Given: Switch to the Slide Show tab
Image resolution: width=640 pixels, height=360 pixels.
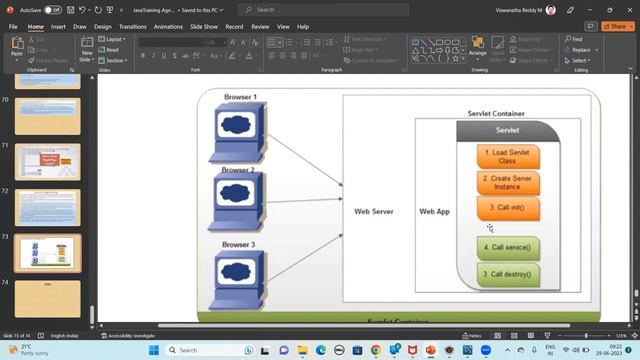Looking at the screenshot, I should click(x=204, y=27).
